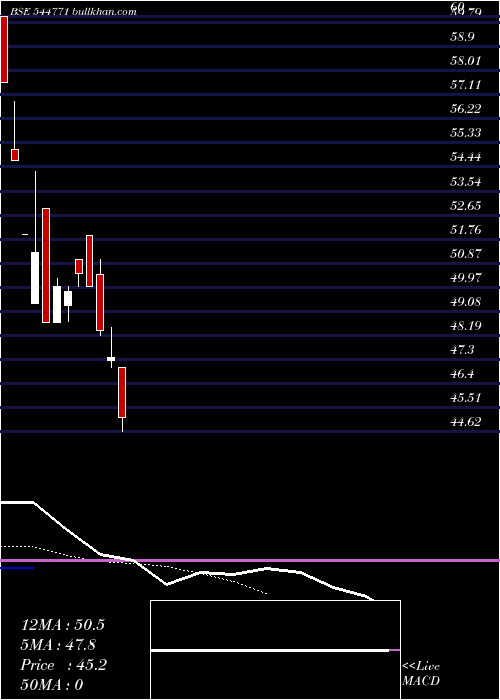This screenshot has width=500, height=700.
Task: Click the 52.65 price axis label
Action: click(x=465, y=206)
